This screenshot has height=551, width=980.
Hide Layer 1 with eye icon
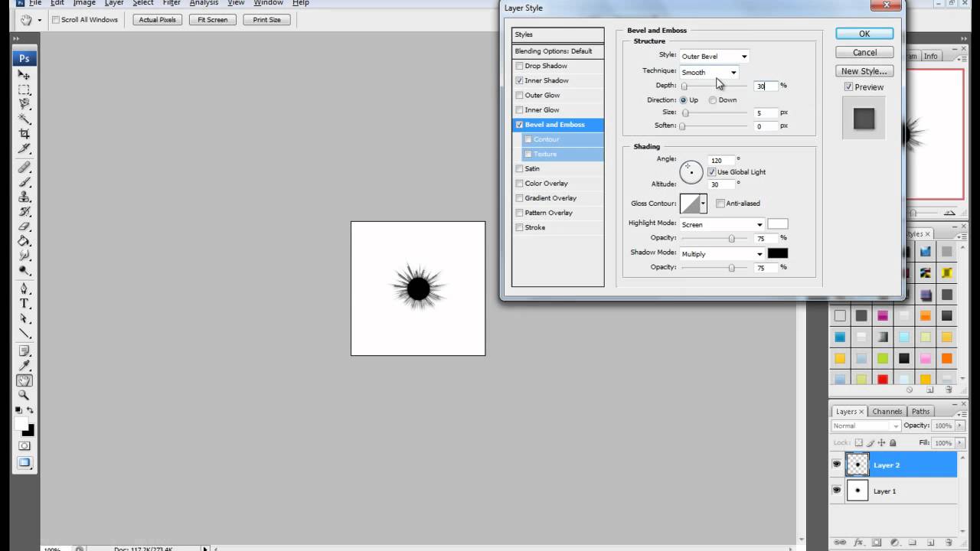point(837,491)
